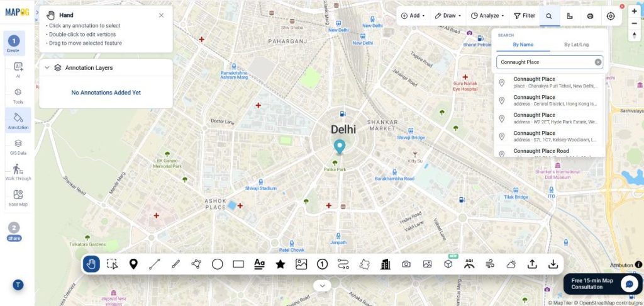Image resolution: width=644 pixels, height=306 pixels.
Task: Switch to the By Lat/Lng search tab
Action: pyautogui.click(x=576, y=45)
